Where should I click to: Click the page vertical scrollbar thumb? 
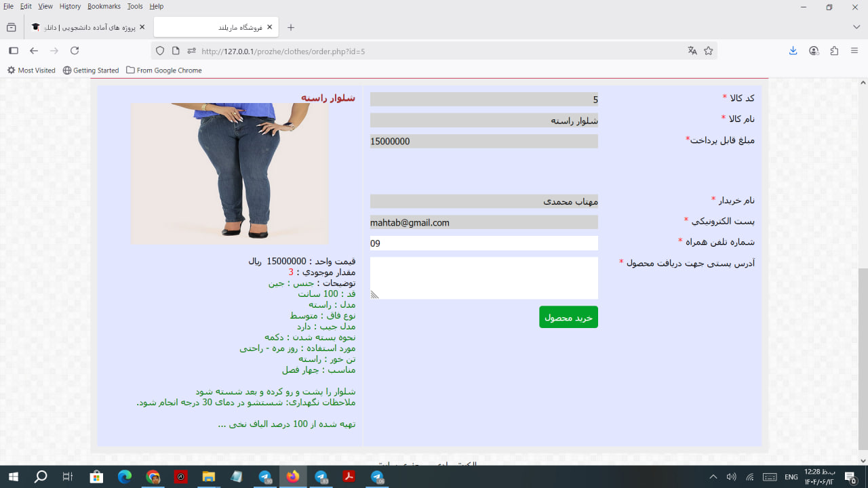tap(863, 358)
